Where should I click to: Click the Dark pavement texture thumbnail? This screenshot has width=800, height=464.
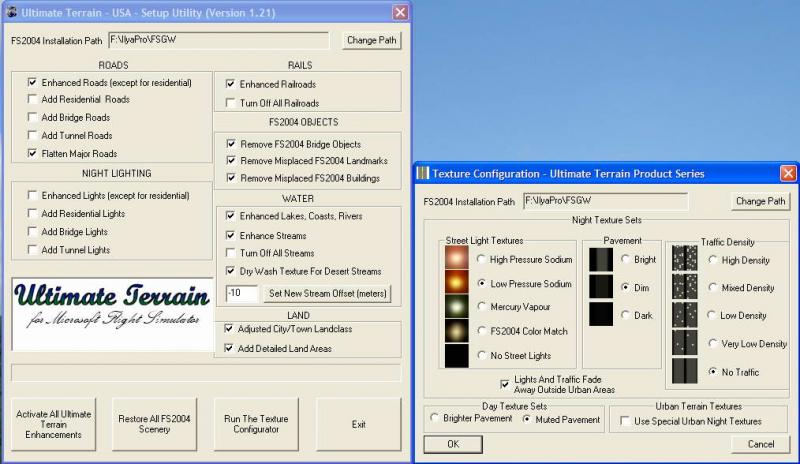(601, 314)
